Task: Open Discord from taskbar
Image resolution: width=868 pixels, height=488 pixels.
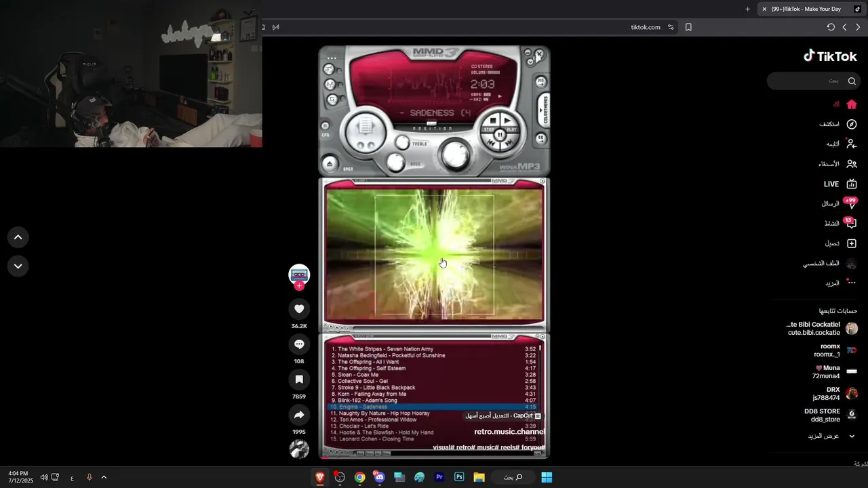Action: pyautogui.click(x=379, y=477)
